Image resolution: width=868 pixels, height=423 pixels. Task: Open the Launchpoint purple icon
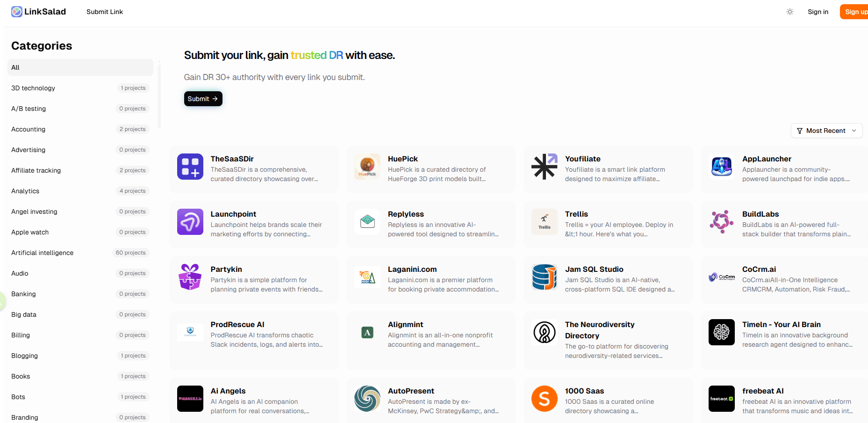(x=190, y=222)
